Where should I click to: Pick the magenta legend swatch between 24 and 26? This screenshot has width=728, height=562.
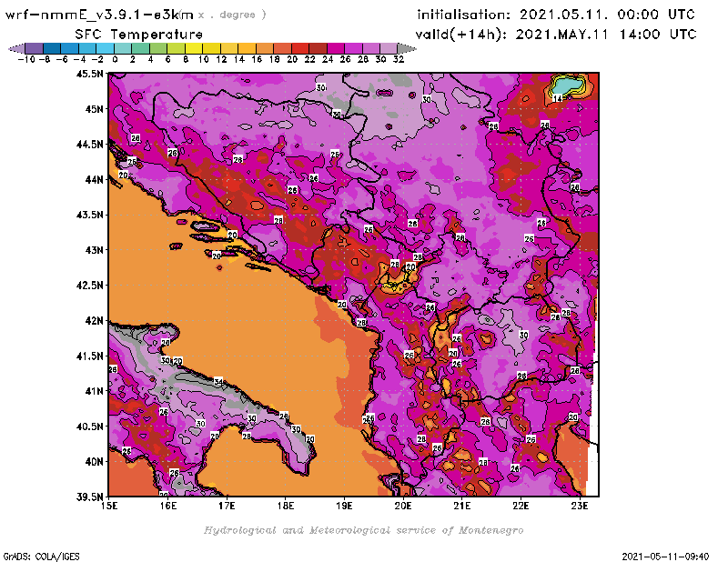[x=335, y=49]
